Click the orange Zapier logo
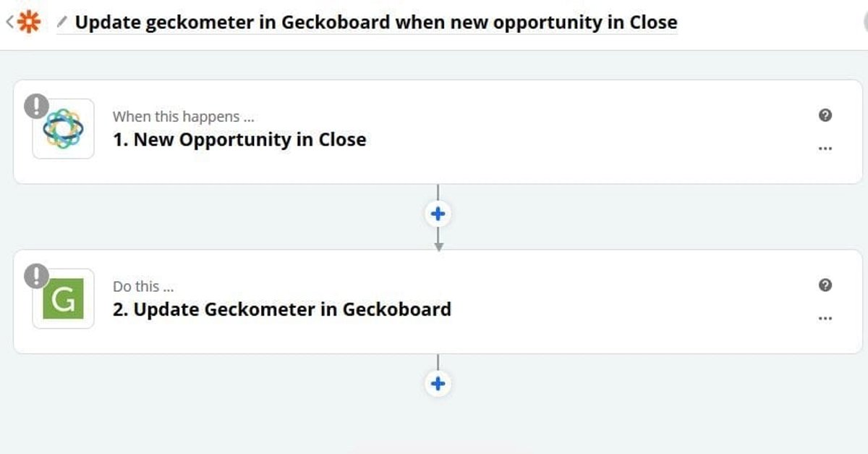 pos(29,22)
